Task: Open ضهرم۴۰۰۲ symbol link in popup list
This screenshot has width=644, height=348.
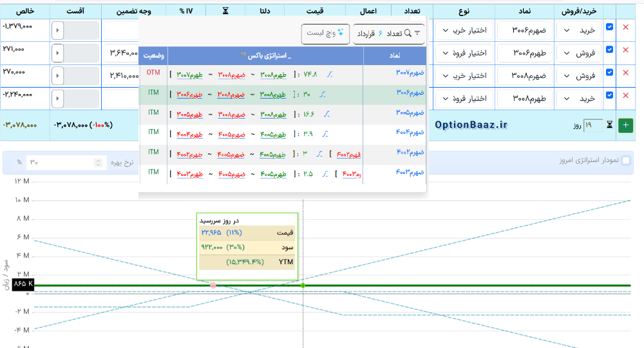Action: pyautogui.click(x=410, y=153)
